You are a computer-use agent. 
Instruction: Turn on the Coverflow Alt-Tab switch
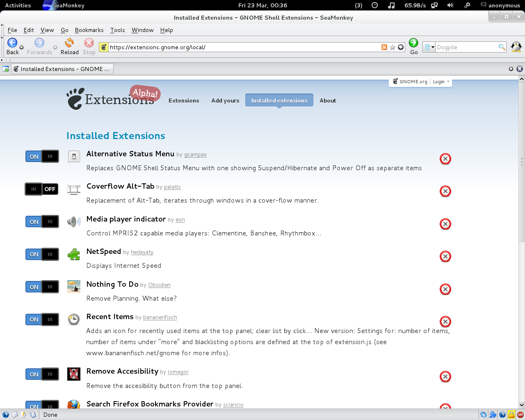tap(42, 189)
